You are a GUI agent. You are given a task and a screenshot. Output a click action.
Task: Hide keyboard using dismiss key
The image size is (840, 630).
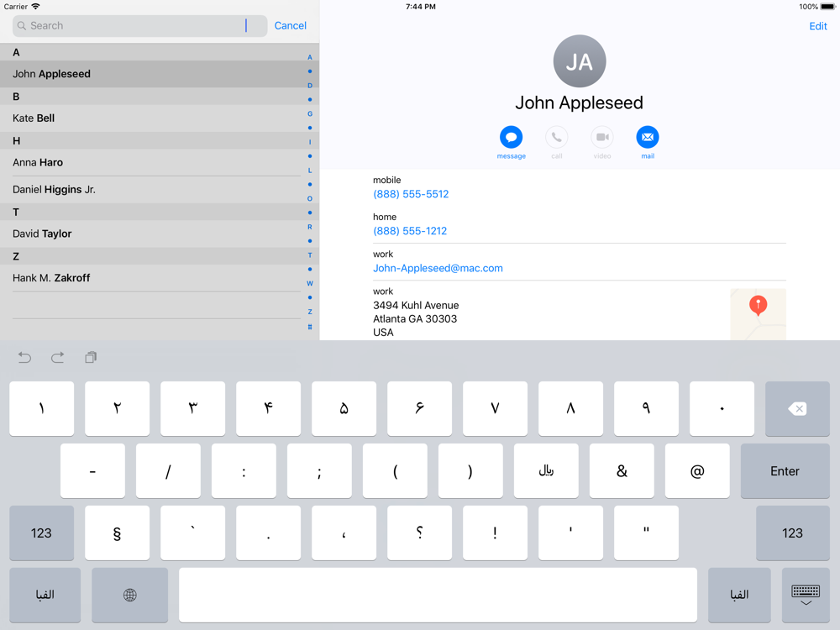[x=806, y=595]
